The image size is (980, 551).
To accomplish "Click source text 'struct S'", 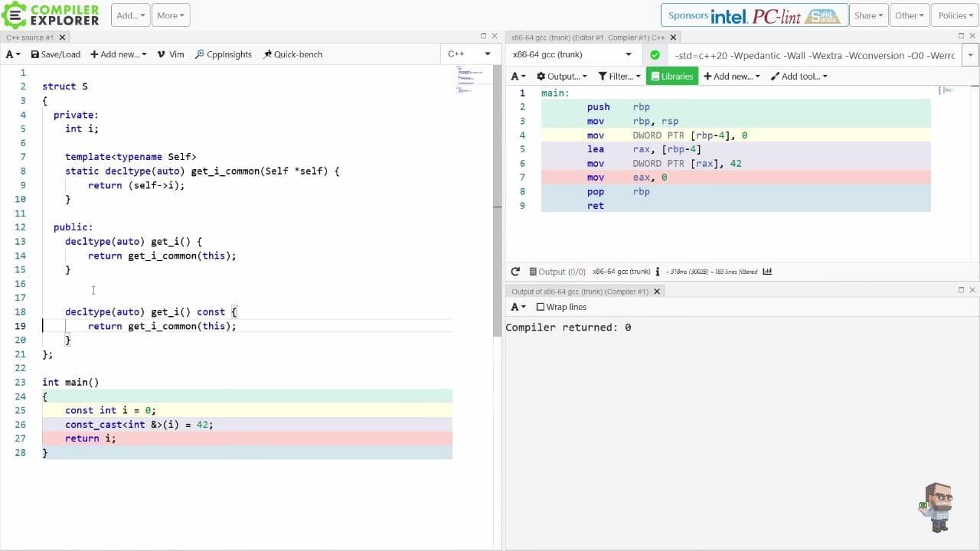I will point(65,86).
